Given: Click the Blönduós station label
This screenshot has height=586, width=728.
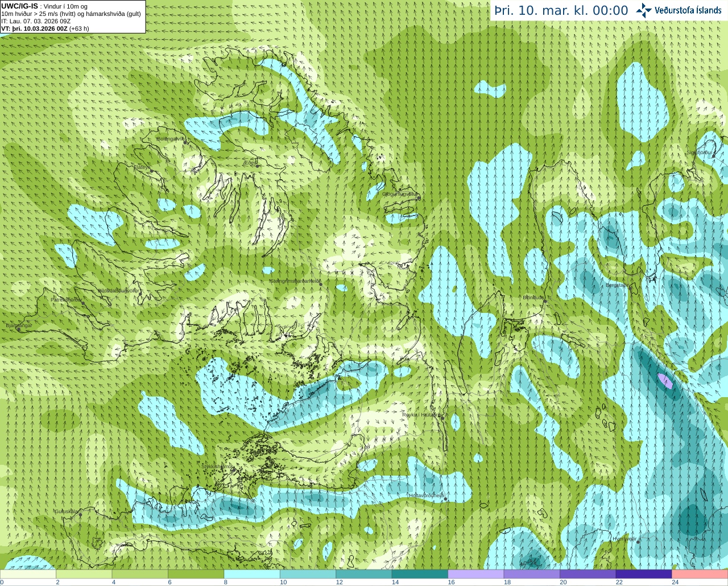Looking at the screenshot, I should pos(533,298).
